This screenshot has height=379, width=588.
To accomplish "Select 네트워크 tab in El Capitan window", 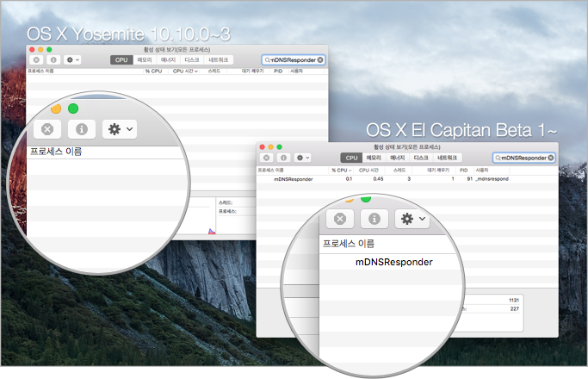I will (x=448, y=158).
